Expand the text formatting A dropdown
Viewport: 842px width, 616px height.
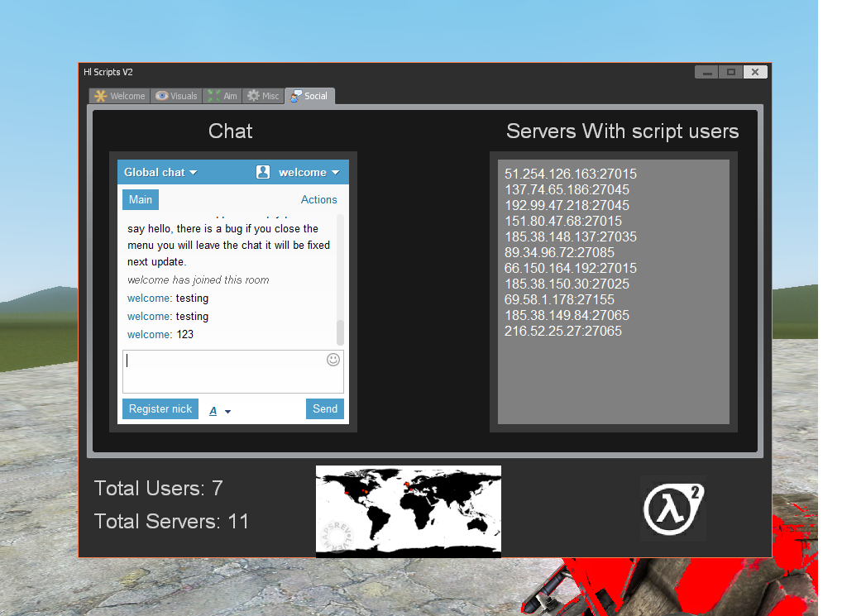pos(219,410)
